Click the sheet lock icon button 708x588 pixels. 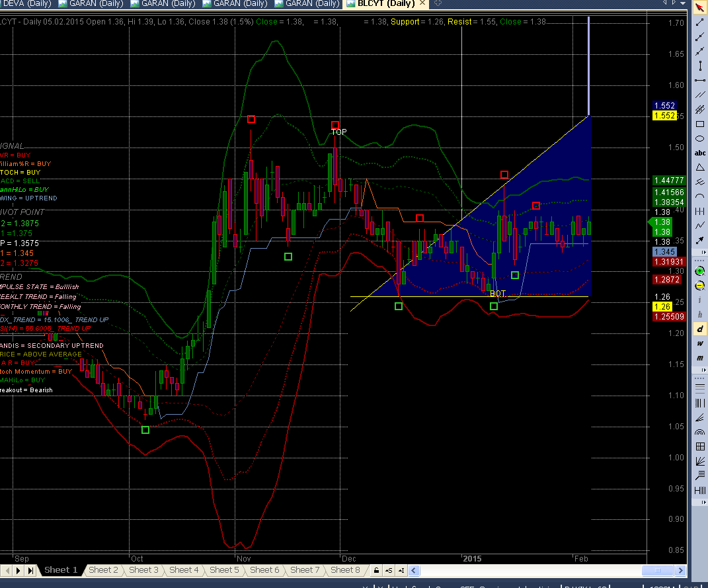point(376,570)
